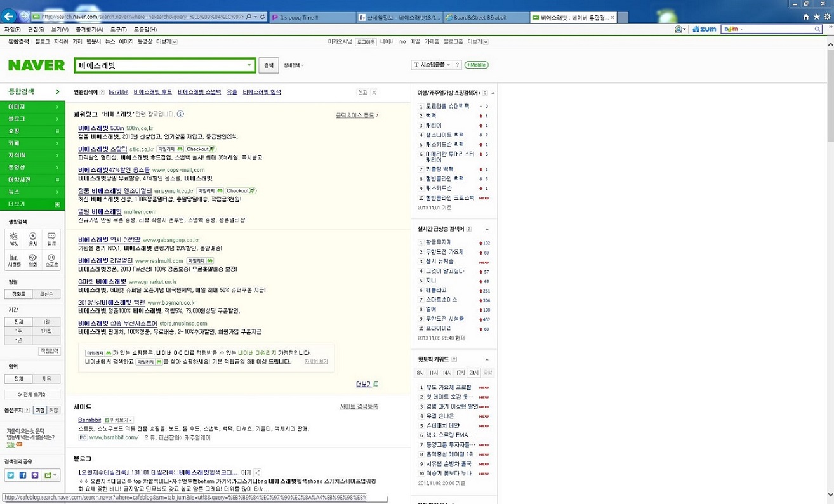Expand 더보기 in the top-left service menu
The height and width of the screenshot is (504, 834).
click(166, 41)
